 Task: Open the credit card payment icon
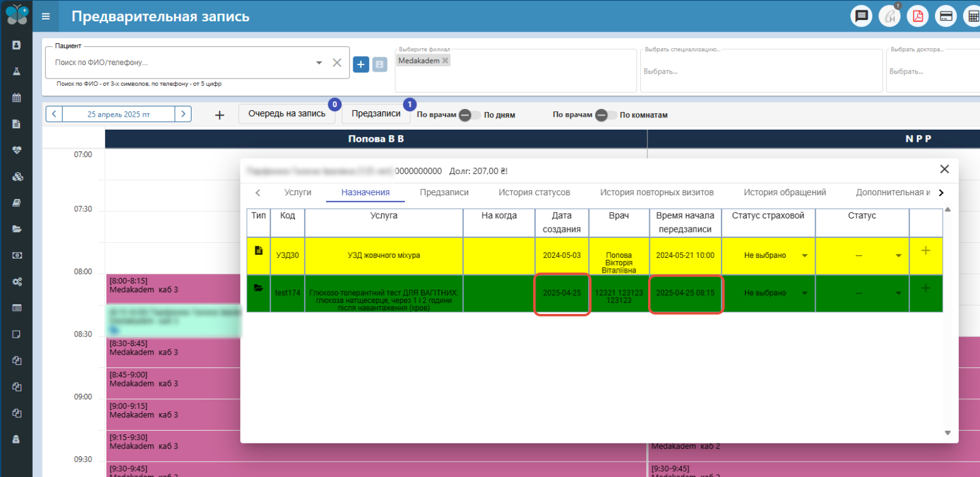point(946,16)
